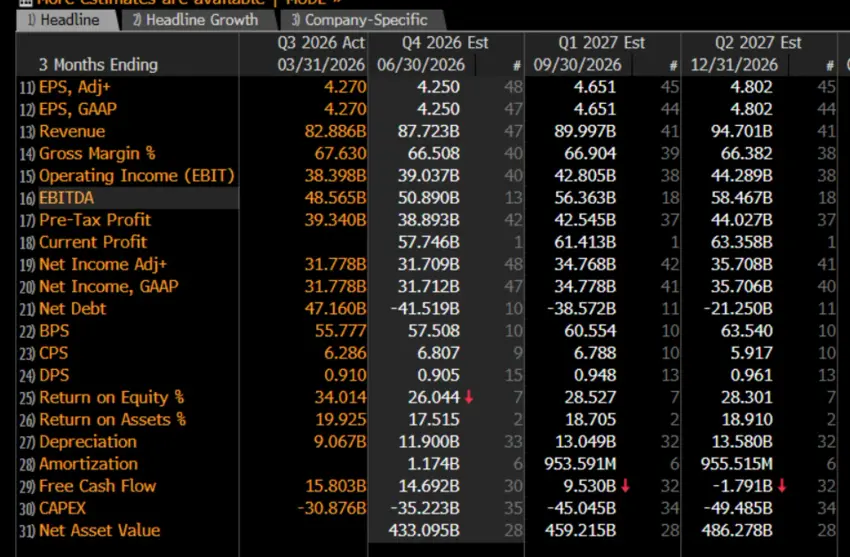The width and height of the screenshot is (850, 557).
Task: Open the EPS, Adj+ row
Action: coord(74,87)
